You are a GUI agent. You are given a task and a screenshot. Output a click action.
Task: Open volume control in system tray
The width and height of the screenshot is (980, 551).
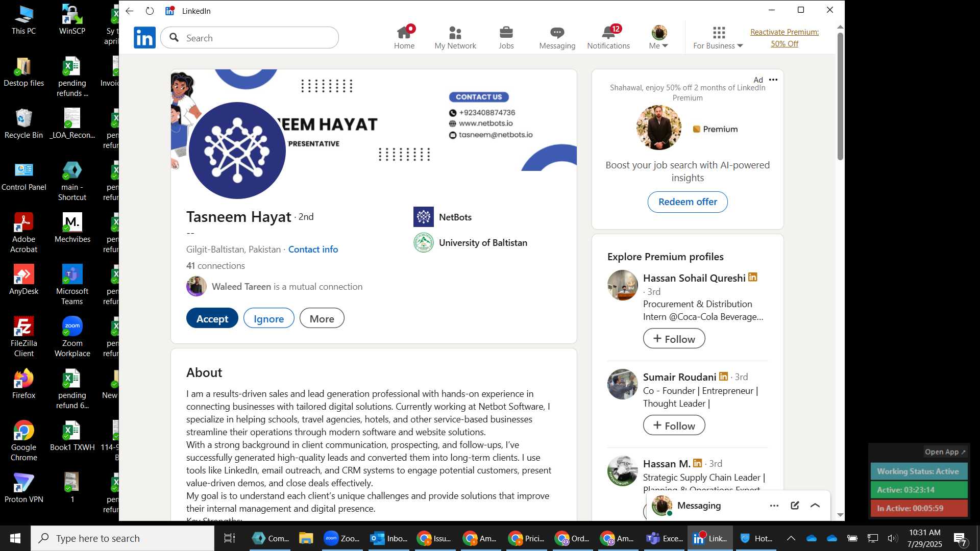pos(892,538)
